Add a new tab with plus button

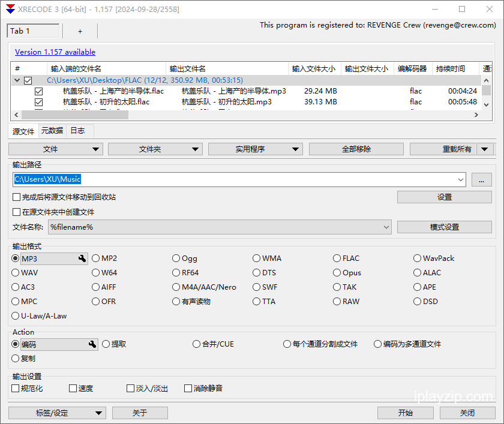point(80,31)
